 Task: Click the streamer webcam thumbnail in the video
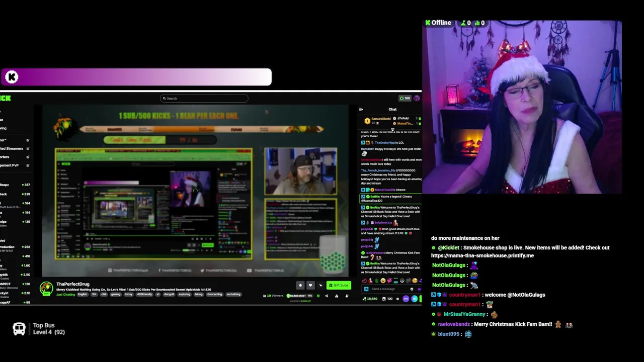pyautogui.click(x=301, y=171)
